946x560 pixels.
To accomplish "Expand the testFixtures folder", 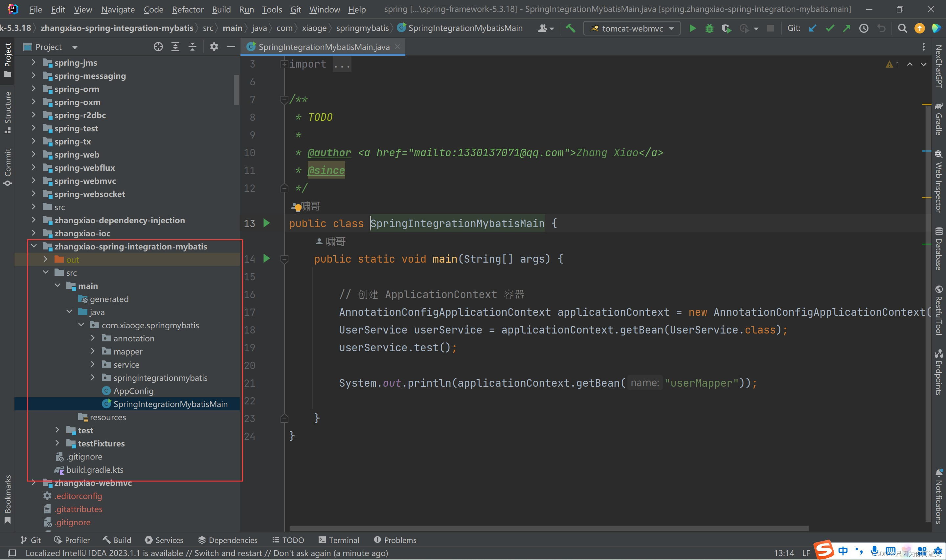I will (57, 443).
